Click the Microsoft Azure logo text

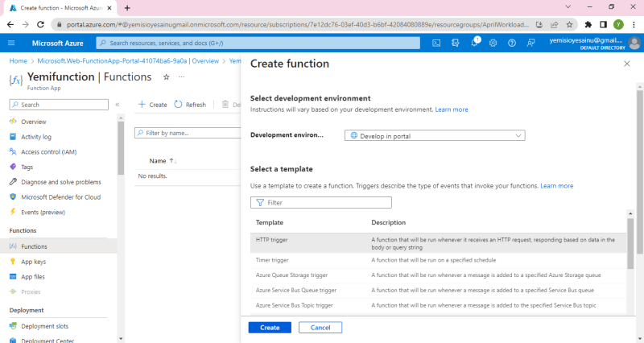[x=57, y=43]
